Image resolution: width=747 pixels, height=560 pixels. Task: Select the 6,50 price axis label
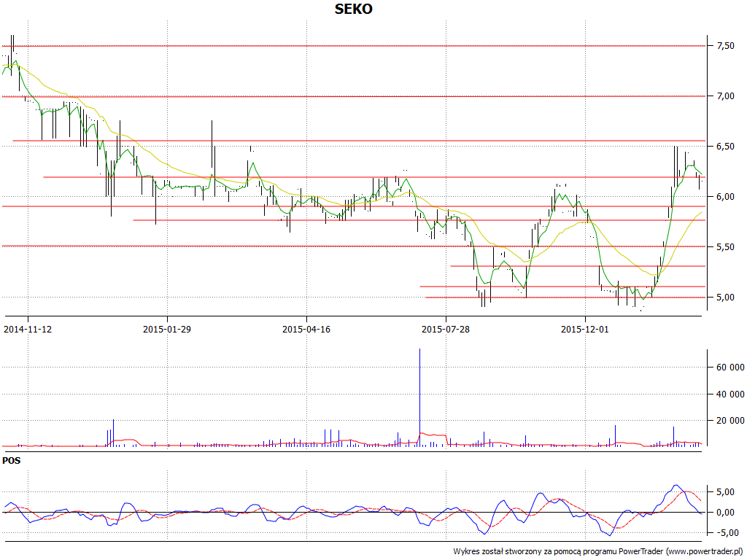[726, 147]
